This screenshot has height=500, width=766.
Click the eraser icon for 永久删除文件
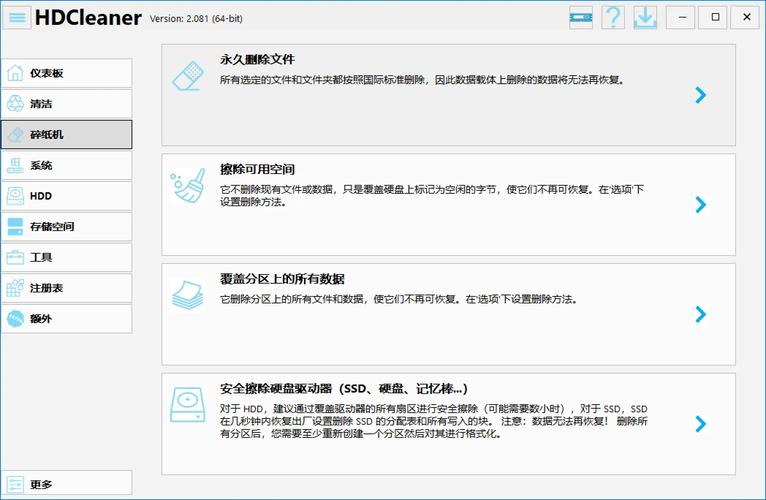pyautogui.click(x=188, y=76)
